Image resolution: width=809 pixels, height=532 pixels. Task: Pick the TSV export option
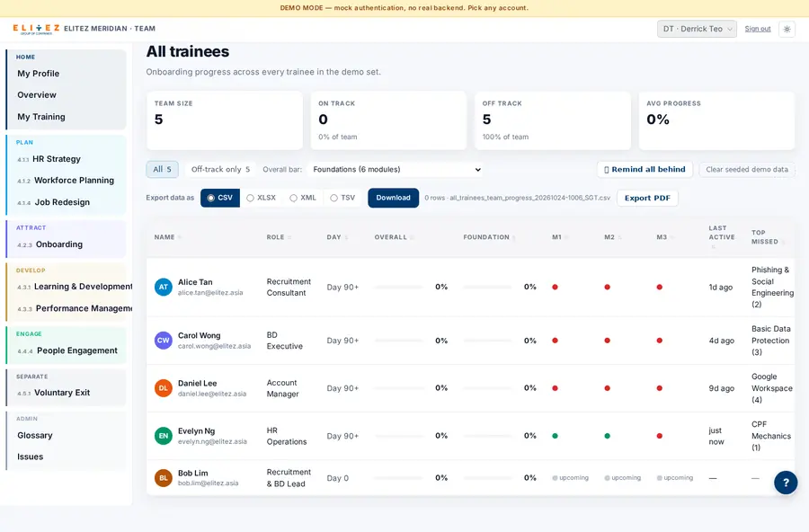pyautogui.click(x=342, y=198)
